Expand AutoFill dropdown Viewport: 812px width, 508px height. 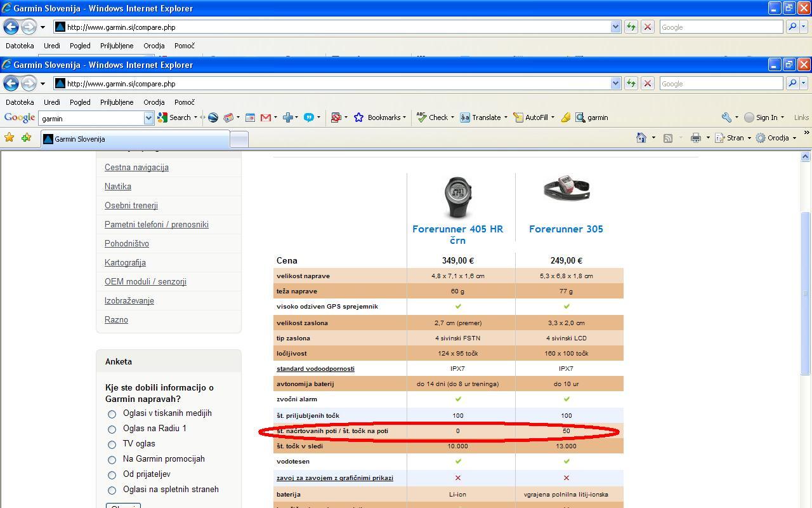pos(553,117)
